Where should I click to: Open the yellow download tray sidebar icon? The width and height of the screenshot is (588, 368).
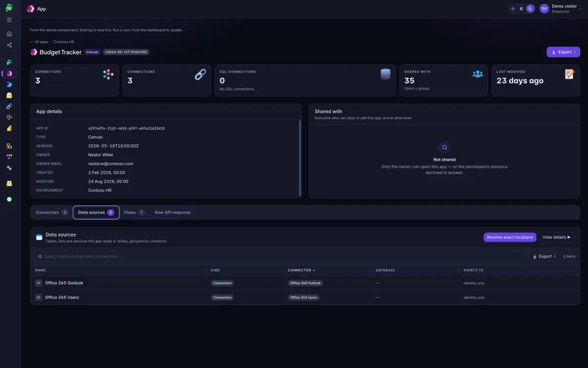tap(9, 184)
